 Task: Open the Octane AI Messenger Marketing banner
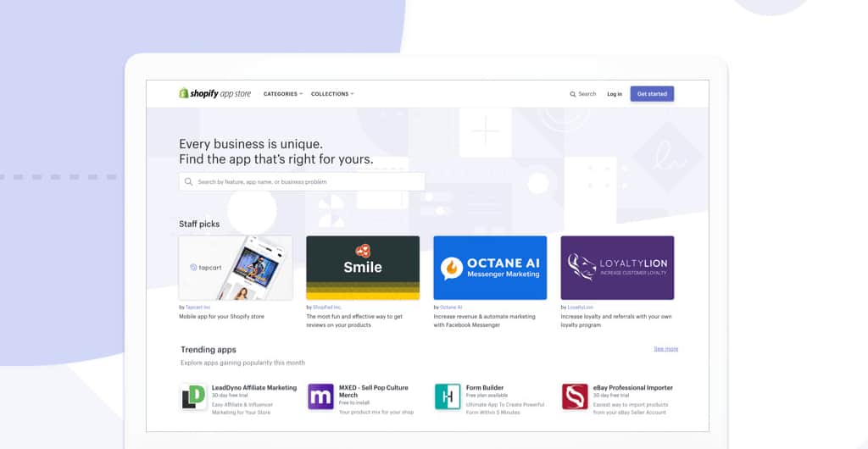490,268
